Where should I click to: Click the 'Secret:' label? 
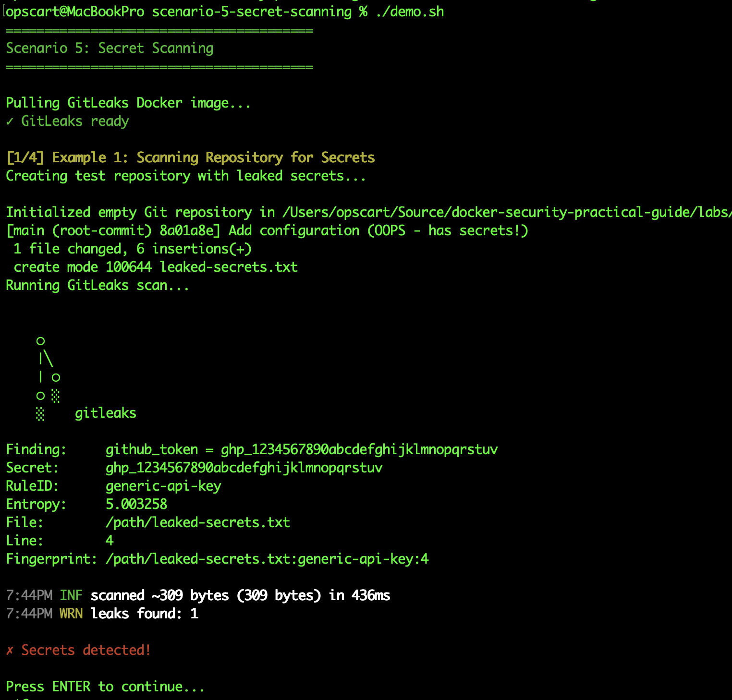(x=32, y=468)
